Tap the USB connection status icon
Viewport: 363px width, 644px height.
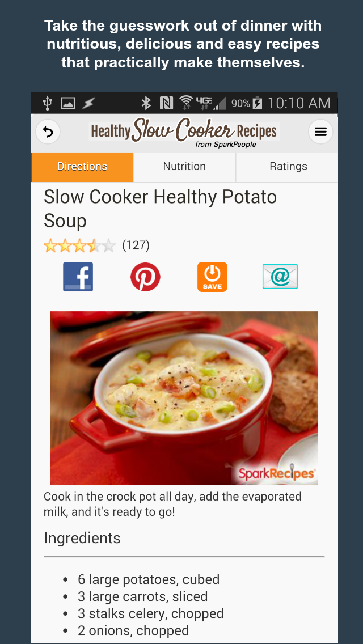(x=47, y=103)
